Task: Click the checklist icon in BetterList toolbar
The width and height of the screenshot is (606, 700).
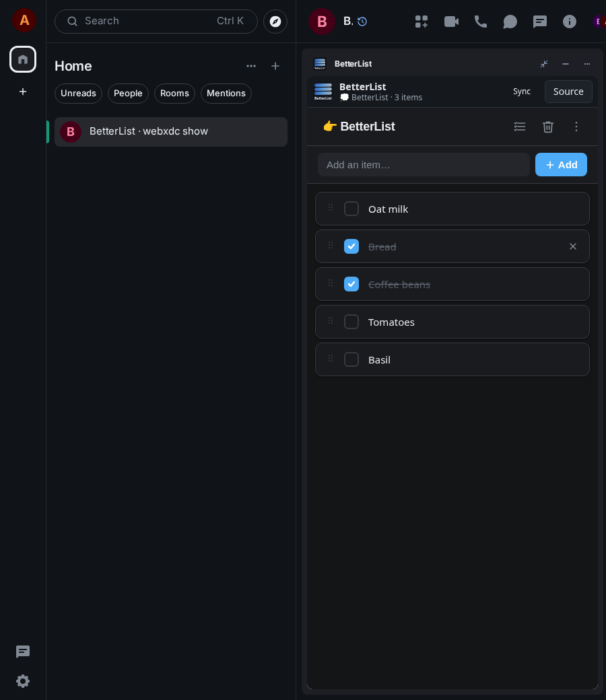Action: tap(519, 127)
